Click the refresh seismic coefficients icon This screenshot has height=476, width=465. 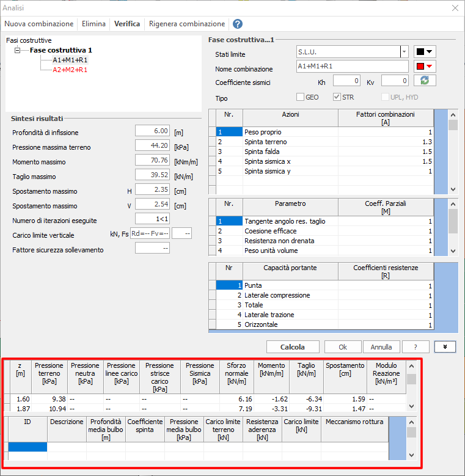[x=425, y=81]
